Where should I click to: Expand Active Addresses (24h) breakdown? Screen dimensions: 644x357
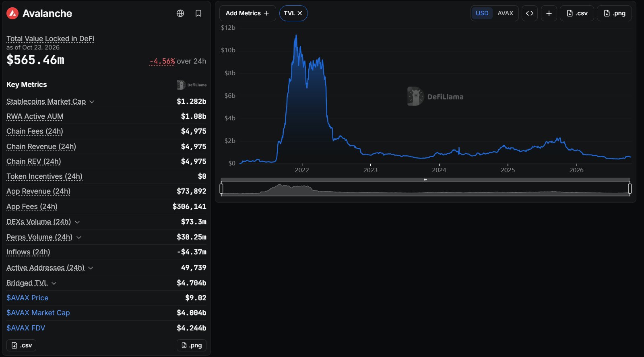tap(91, 268)
